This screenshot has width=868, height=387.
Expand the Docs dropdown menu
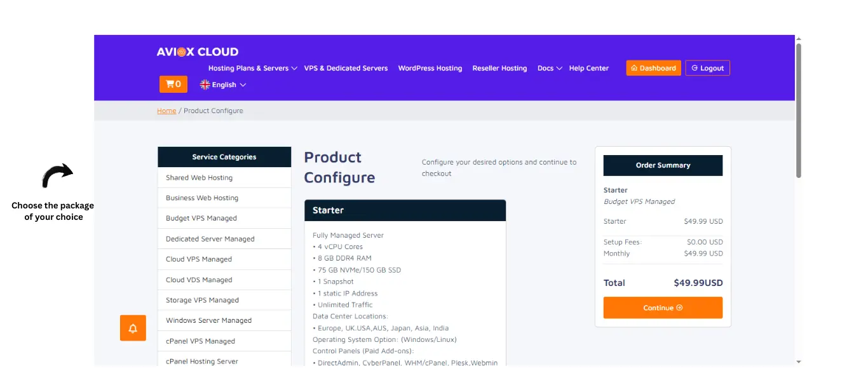tap(549, 68)
